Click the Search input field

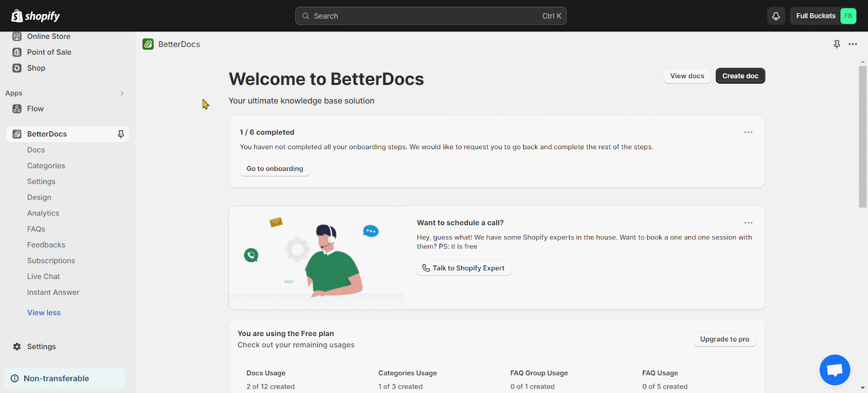point(431,16)
